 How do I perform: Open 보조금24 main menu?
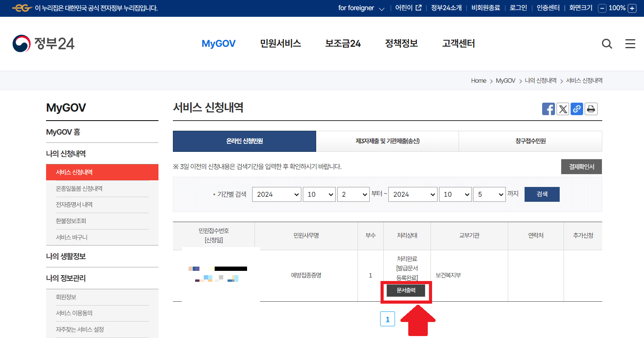[343, 44]
